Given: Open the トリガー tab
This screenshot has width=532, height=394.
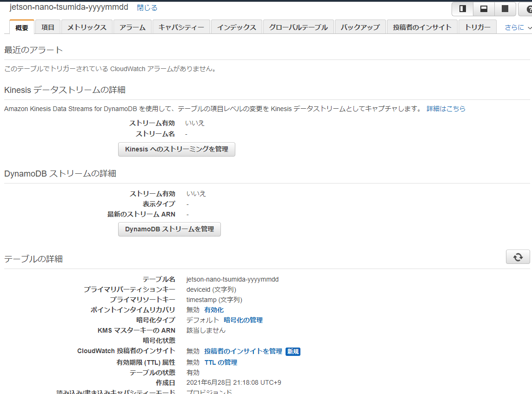Looking at the screenshot, I should click(x=478, y=27).
